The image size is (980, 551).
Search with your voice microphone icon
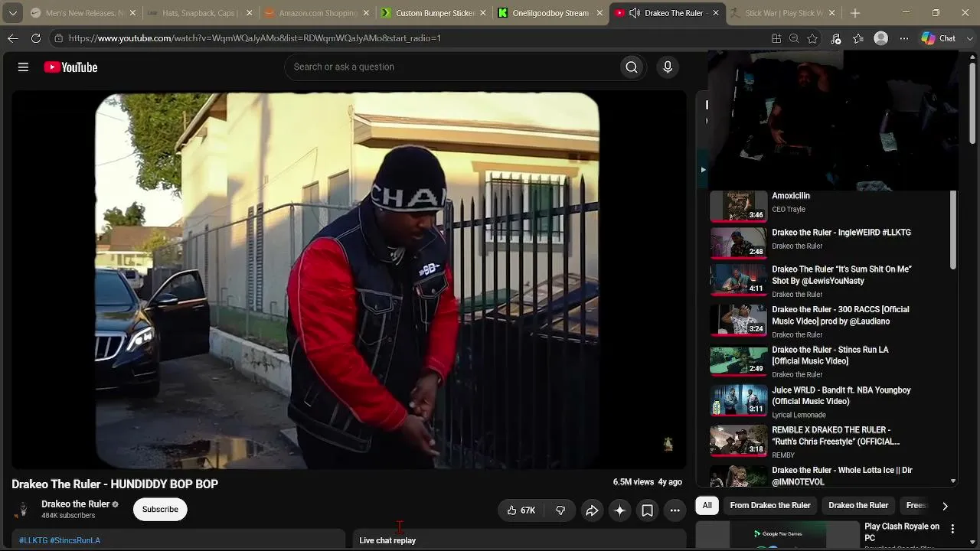click(668, 67)
